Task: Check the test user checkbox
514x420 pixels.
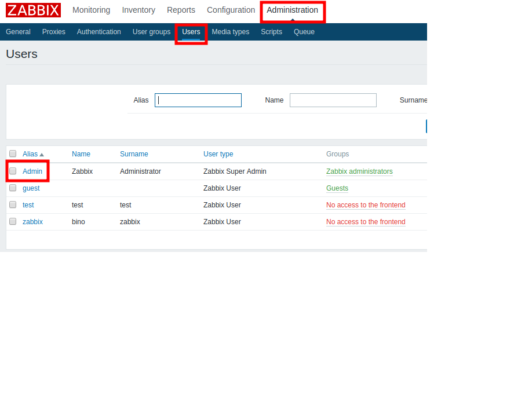Action: point(13,204)
